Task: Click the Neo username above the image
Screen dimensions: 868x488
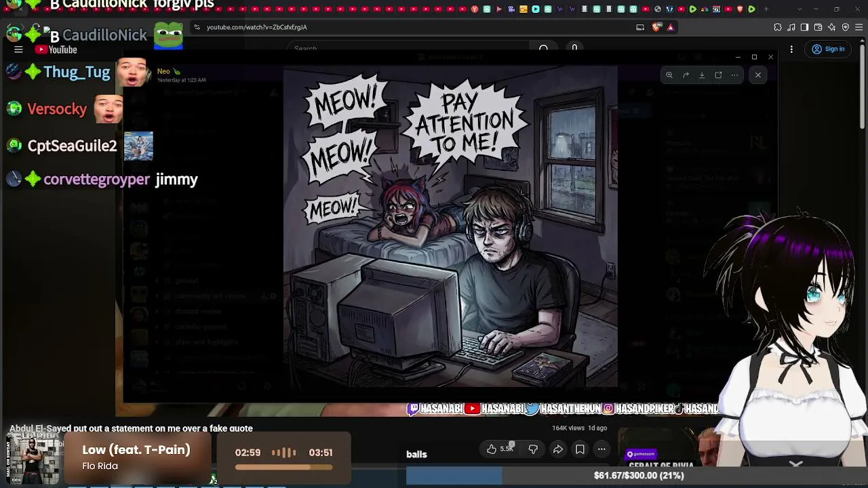Action: point(163,71)
